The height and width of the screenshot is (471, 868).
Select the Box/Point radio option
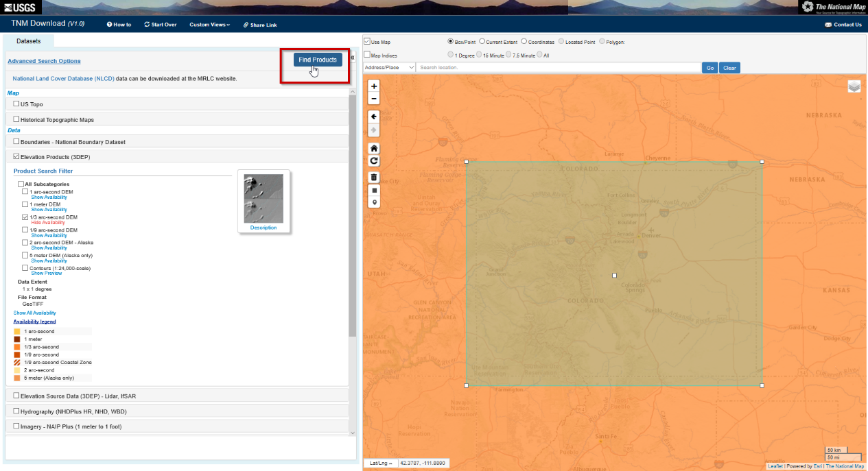click(451, 42)
